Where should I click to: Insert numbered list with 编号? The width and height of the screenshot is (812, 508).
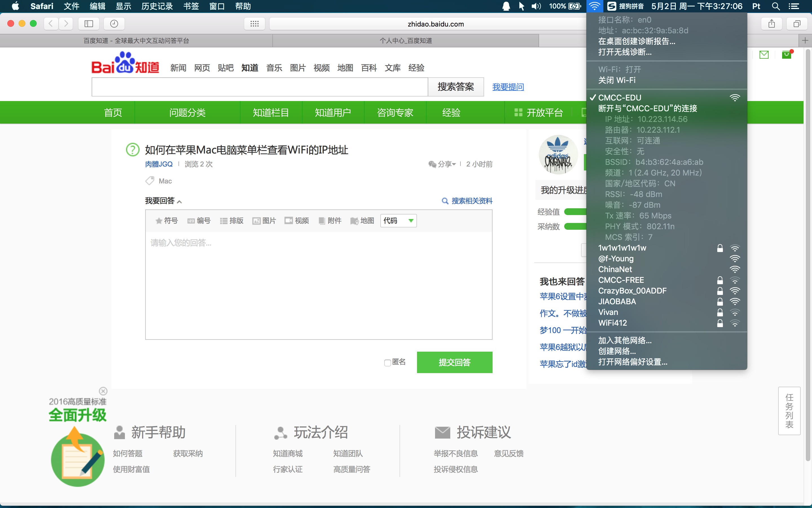199,221
